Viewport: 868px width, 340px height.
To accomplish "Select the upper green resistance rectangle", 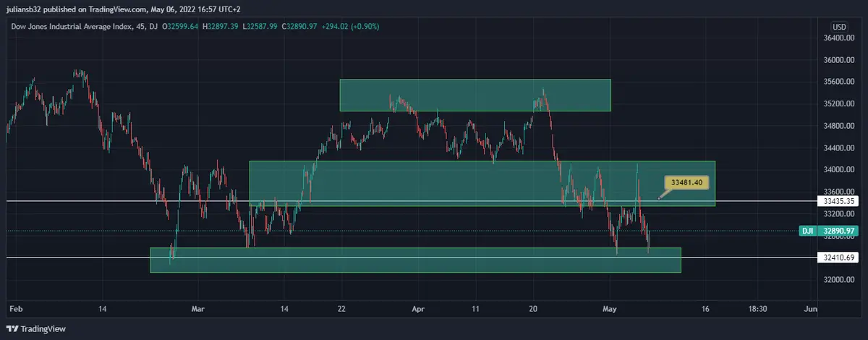I will pyautogui.click(x=475, y=95).
